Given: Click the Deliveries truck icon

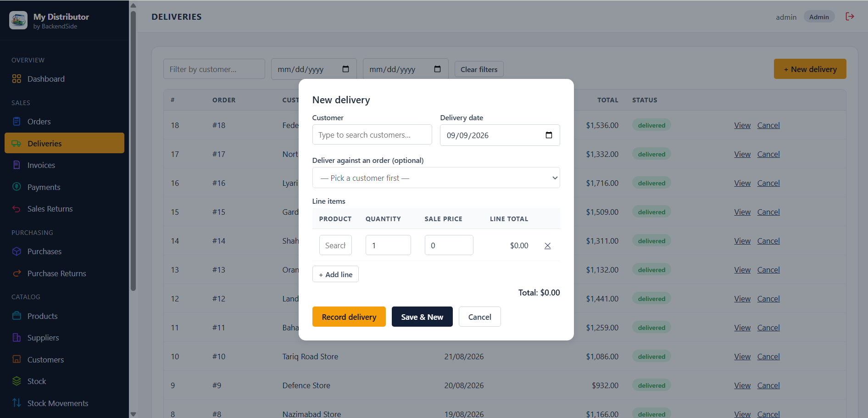Looking at the screenshot, I should [x=17, y=144].
